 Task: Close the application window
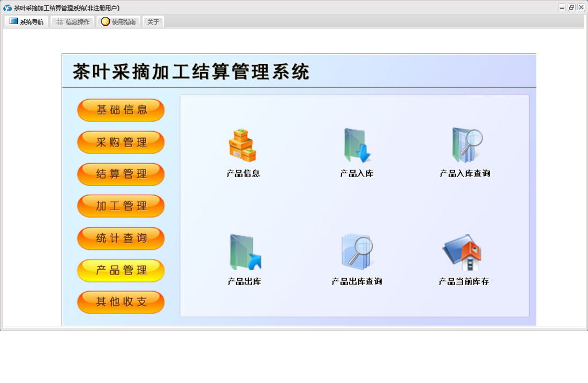581,7
